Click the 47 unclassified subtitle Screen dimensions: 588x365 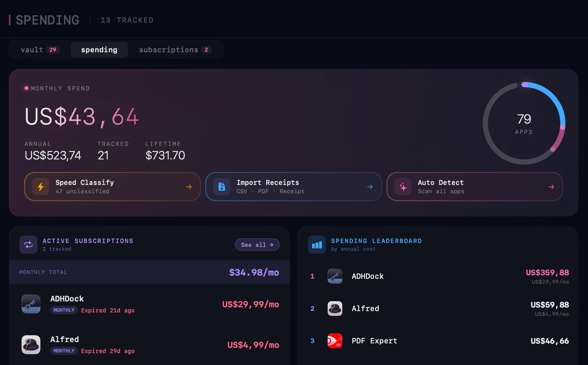pyautogui.click(x=82, y=191)
